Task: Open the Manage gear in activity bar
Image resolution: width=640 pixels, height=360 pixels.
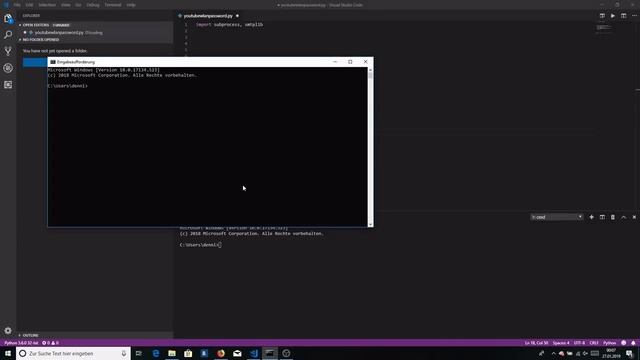Action: tap(8, 330)
